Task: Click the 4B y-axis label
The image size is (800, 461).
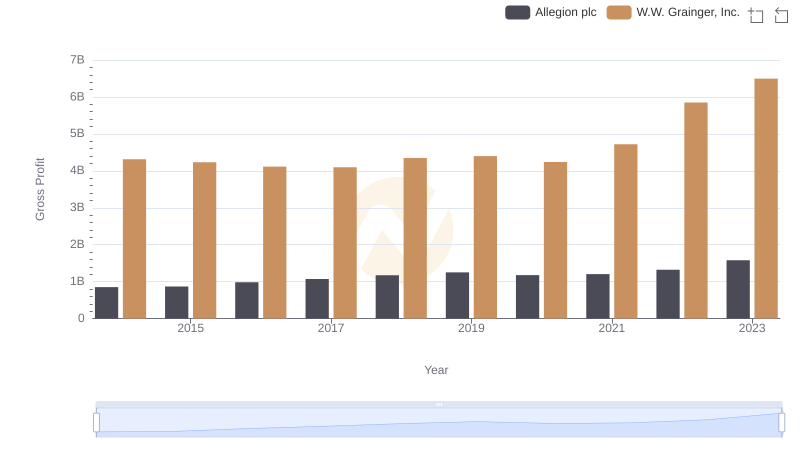Action: (77, 170)
